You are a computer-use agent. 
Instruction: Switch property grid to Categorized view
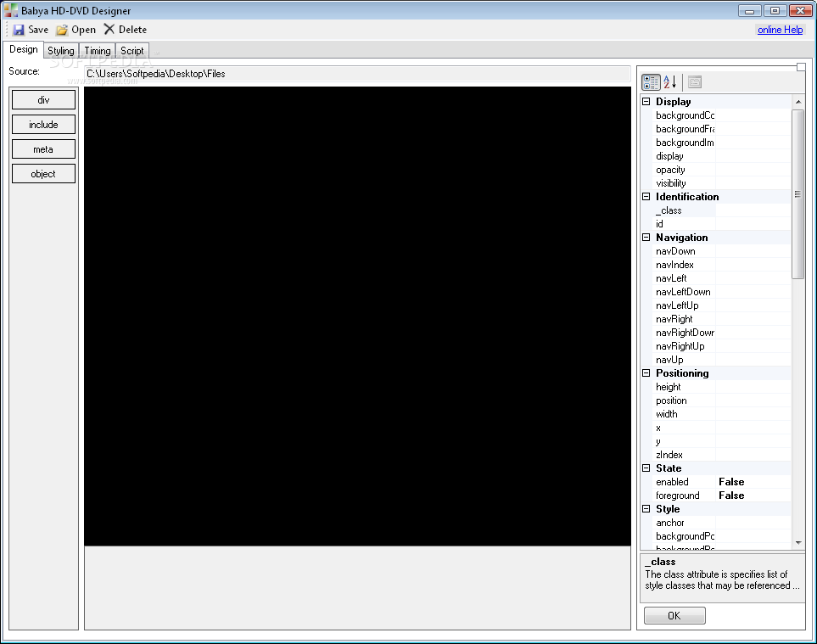coord(651,81)
